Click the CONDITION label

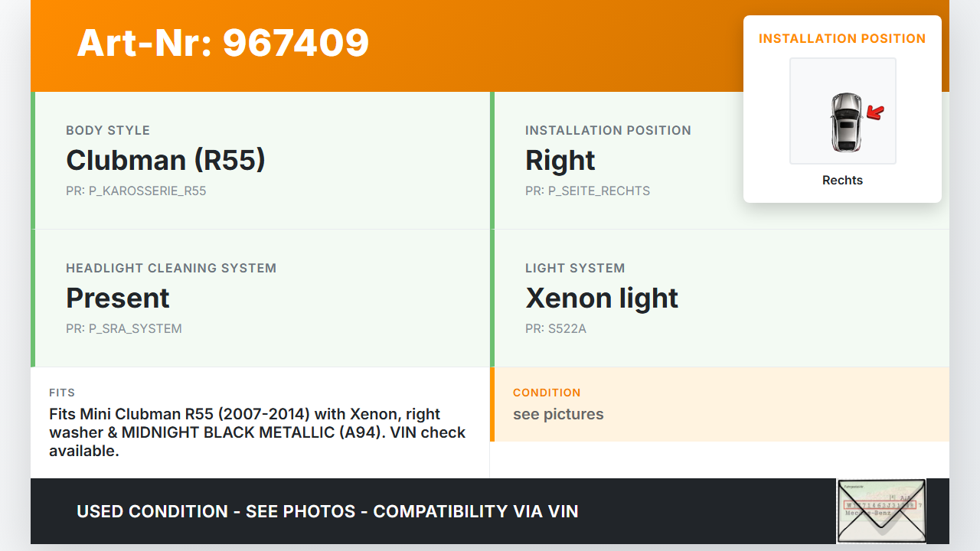point(547,393)
